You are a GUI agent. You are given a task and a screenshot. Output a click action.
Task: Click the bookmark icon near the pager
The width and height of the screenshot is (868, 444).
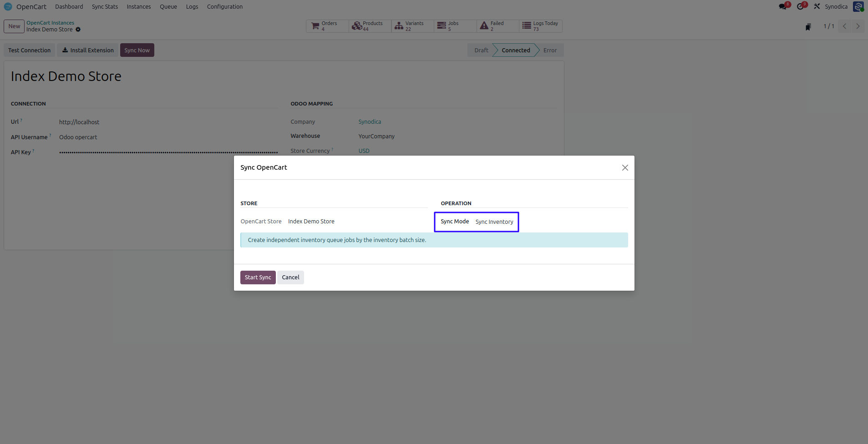(x=808, y=27)
